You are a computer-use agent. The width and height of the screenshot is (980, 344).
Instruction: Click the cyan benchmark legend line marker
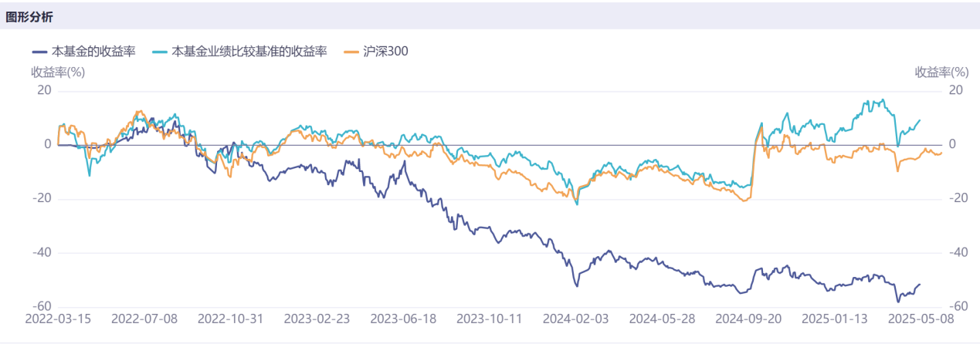coord(161,52)
